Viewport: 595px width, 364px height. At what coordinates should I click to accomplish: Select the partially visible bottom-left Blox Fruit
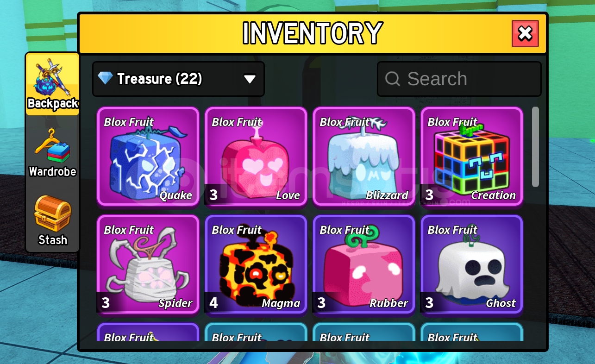click(x=148, y=332)
